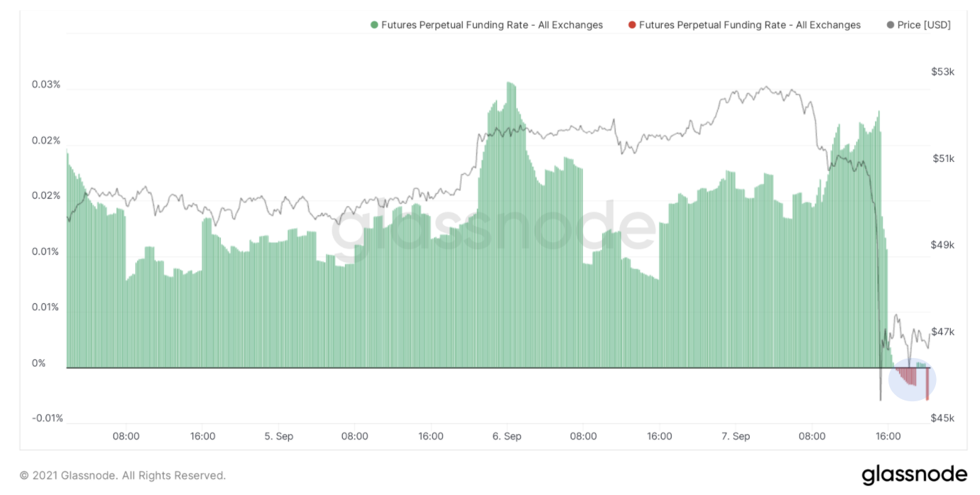This screenshot has width=980, height=495.
Task: Click the 0.03% funding rate axis label
Action: pyautogui.click(x=46, y=85)
